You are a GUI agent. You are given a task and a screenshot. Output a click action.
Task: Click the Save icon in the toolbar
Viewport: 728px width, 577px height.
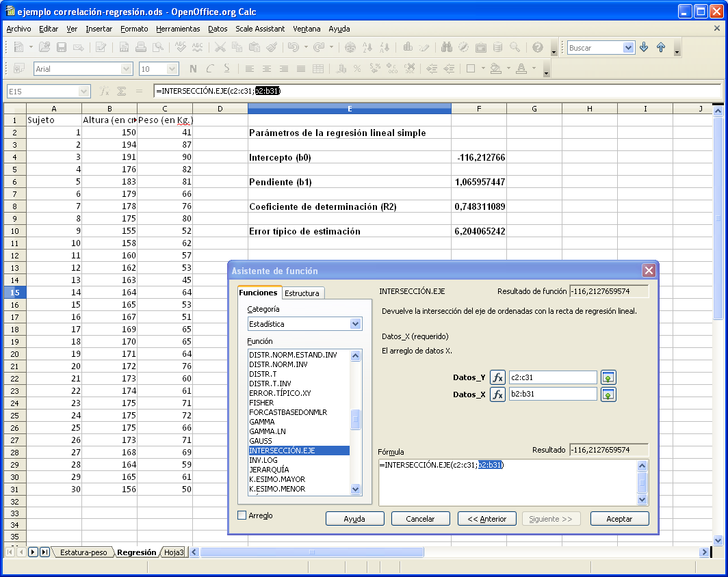(62, 48)
